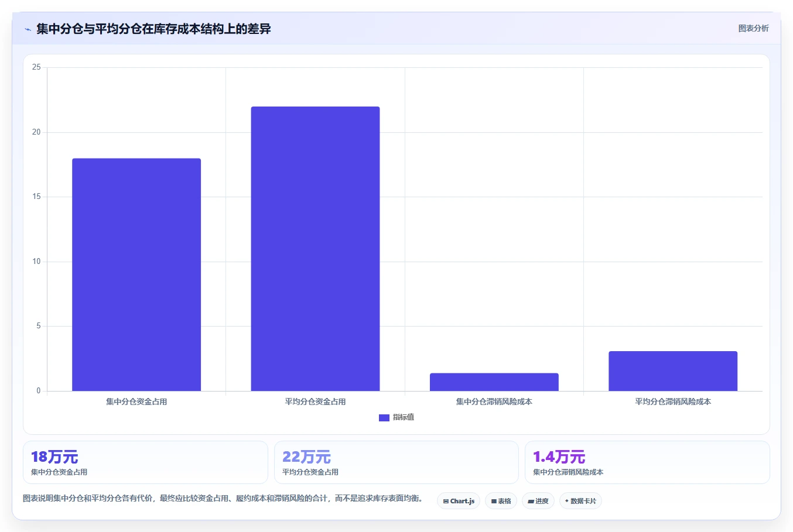Click the chart icon beside the title
Viewport: 793px width, 532px height.
coord(28,29)
